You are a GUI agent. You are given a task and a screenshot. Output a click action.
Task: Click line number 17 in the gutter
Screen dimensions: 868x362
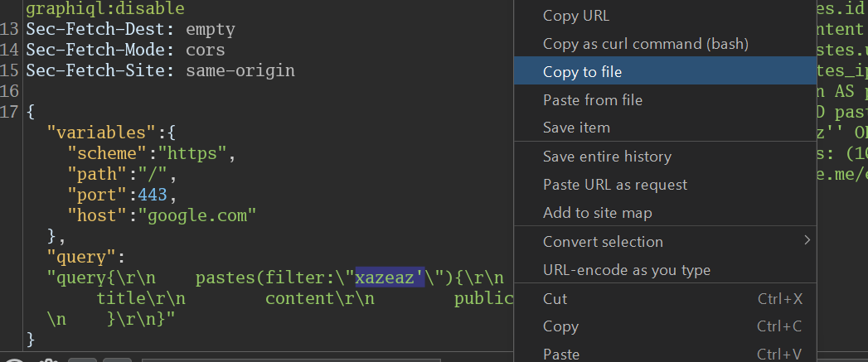point(11,112)
